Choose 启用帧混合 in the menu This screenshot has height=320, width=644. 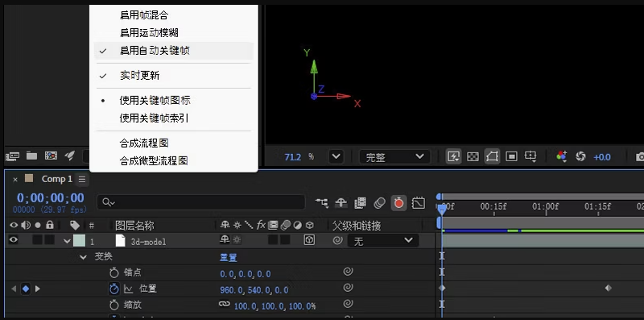[x=144, y=15]
